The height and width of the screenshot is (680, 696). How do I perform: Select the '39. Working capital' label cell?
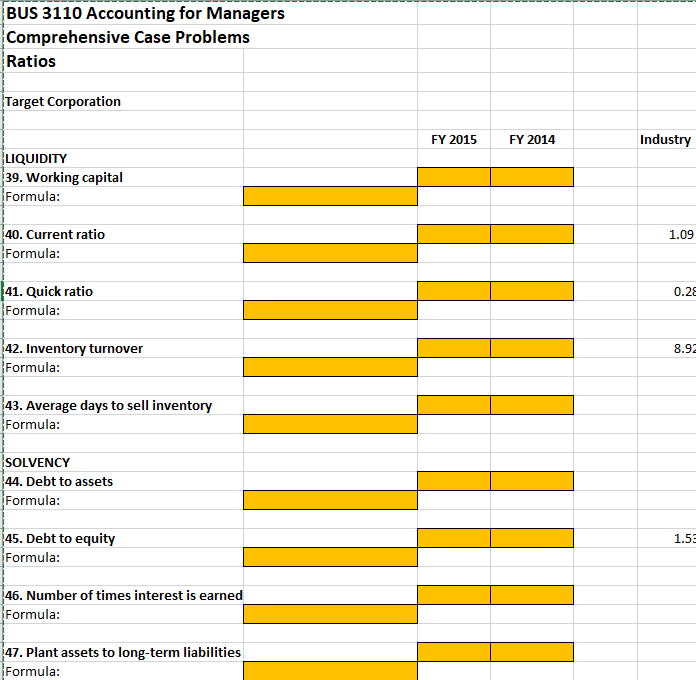click(x=123, y=177)
